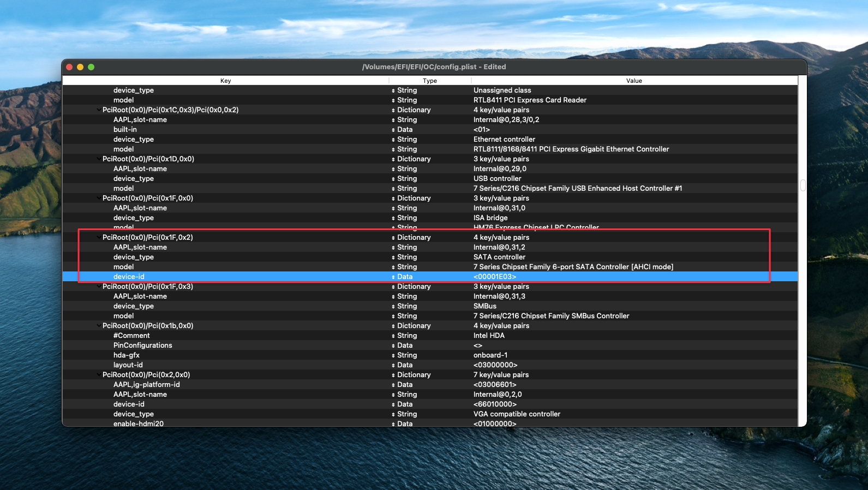The width and height of the screenshot is (868, 490).
Task: Collapse the PciRoot(0x0)/Pci(0x2,0x0) dictionary
Action: [98, 375]
